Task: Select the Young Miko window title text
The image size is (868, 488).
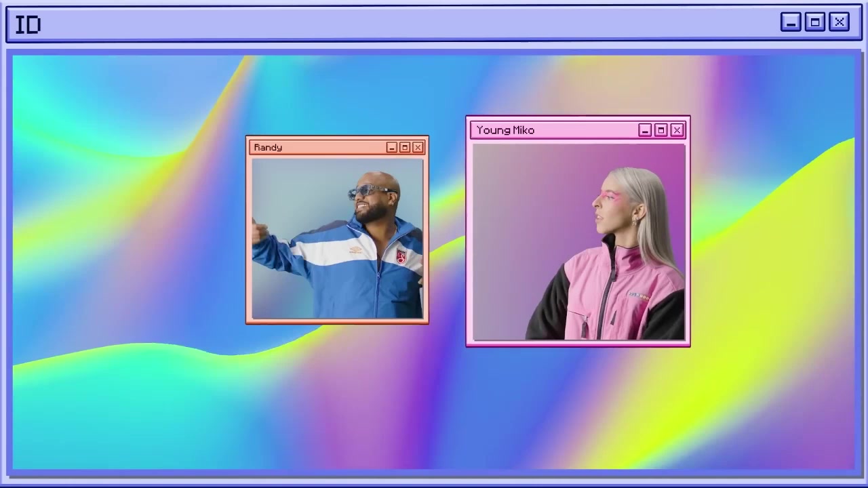Action: coord(505,130)
